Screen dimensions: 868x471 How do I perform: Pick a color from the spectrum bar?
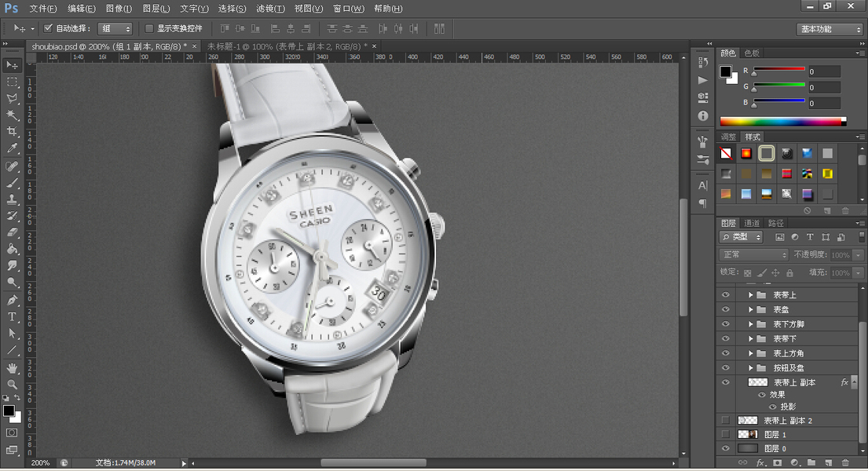pos(782,122)
